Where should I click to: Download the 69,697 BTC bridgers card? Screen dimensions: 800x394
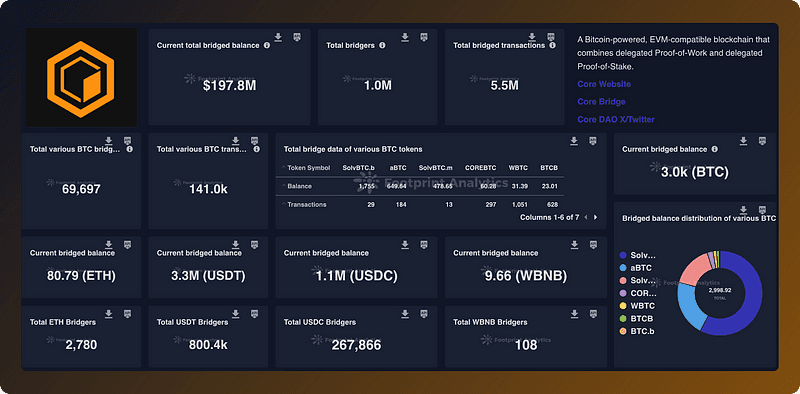[109, 141]
